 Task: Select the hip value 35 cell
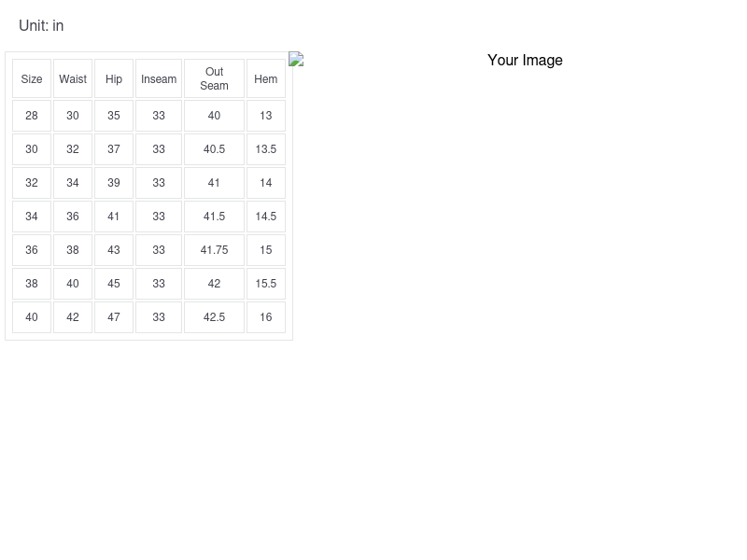point(114,116)
